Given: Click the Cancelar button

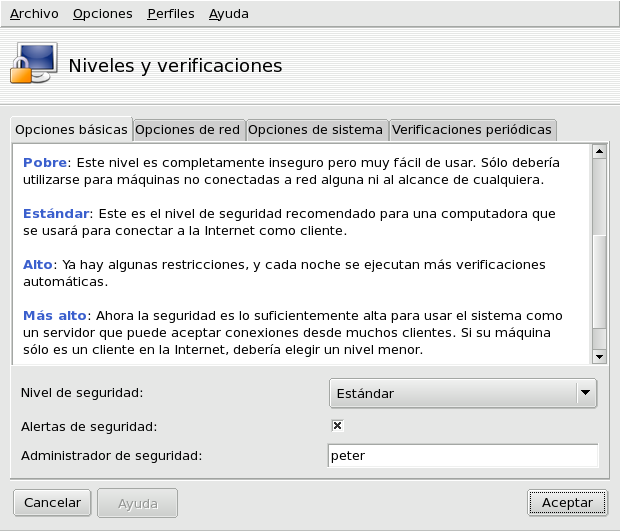Looking at the screenshot, I should (x=52, y=503).
